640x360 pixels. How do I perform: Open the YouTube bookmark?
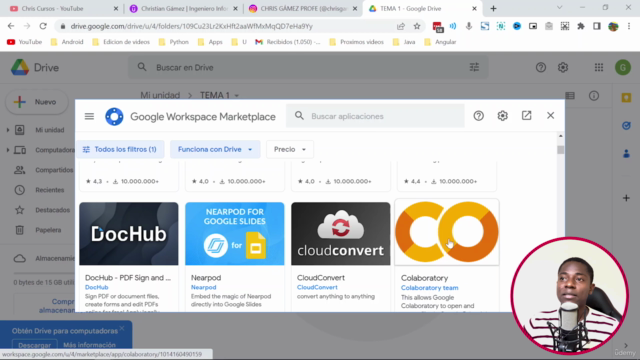pyautogui.click(x=24, y=42)
